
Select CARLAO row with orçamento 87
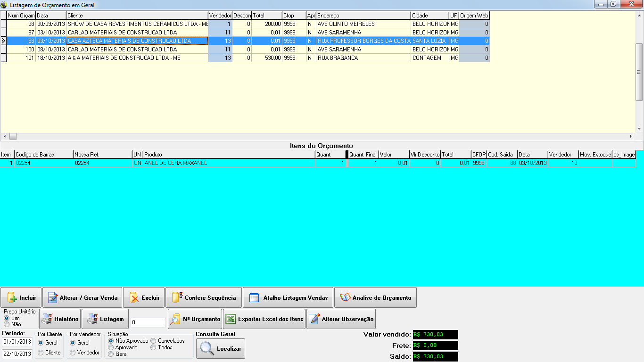tap(245, 33)
